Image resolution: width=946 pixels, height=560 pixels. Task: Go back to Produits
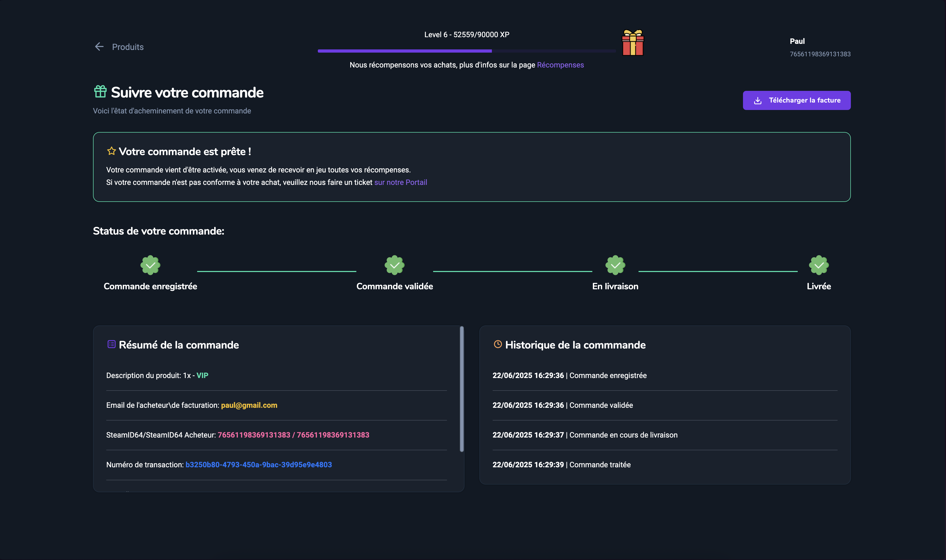tap(128, 47)
